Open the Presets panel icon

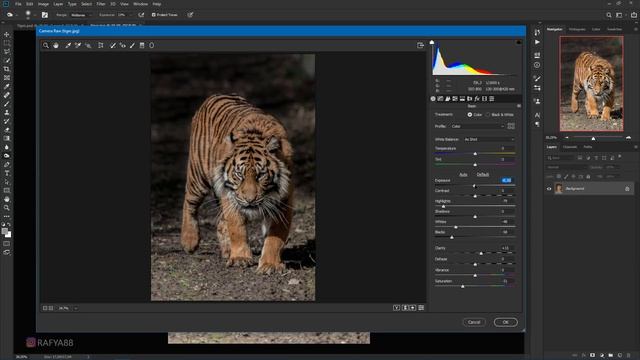[x=492, y=99]
